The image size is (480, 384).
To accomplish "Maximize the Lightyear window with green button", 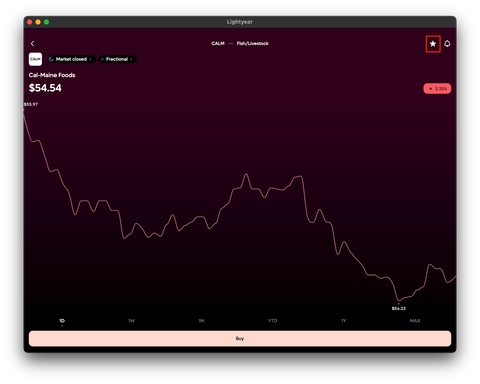I will pyautogui.click(x=47, y=22).
